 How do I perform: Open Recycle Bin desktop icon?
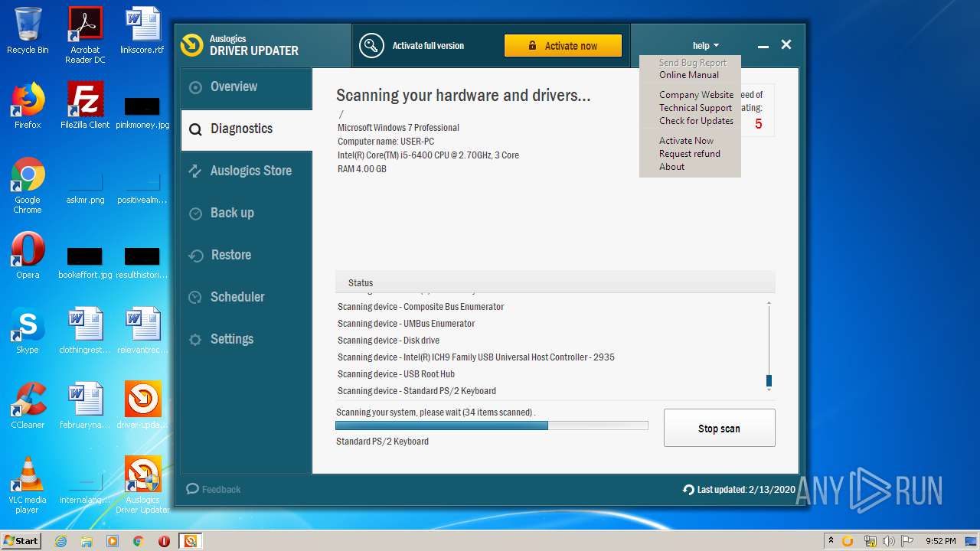pyautogui.click(x=28, y=31)
